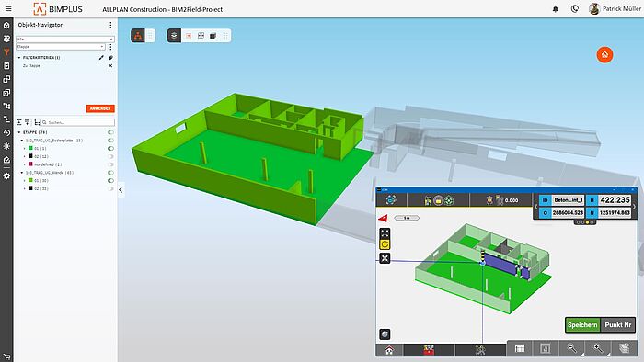This screenshot has height=362, width=644.
Task: Toggle visibility of Bodenplatte 02 item
Action: pyautogui.click(x=110, y=156)
